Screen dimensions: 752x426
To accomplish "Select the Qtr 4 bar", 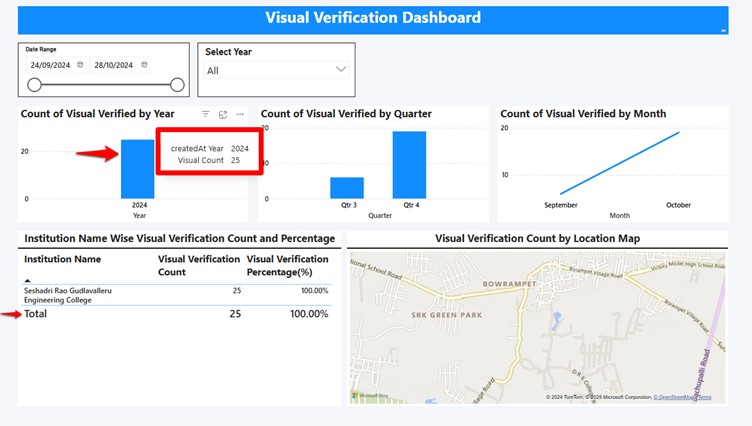I will (409, 165).
